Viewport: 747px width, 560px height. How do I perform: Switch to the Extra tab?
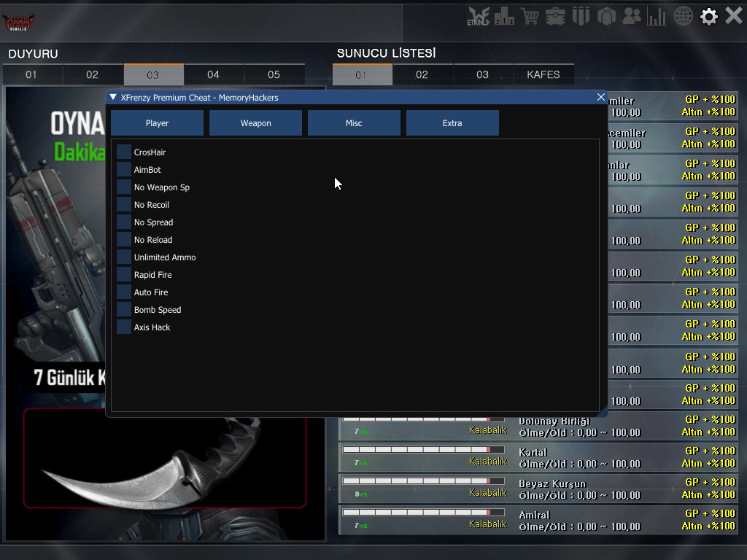pos(452,122)
